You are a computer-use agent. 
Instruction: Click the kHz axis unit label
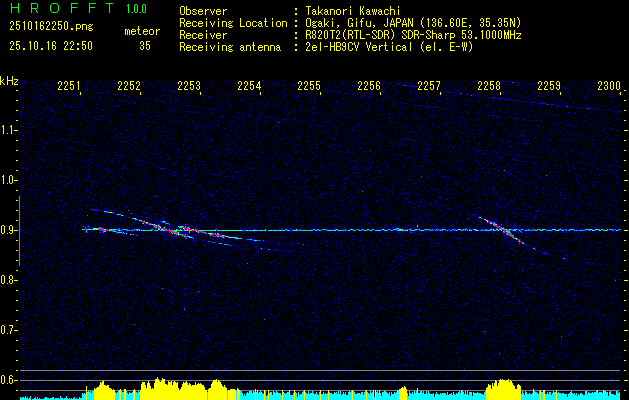click(x=9, y=81)
